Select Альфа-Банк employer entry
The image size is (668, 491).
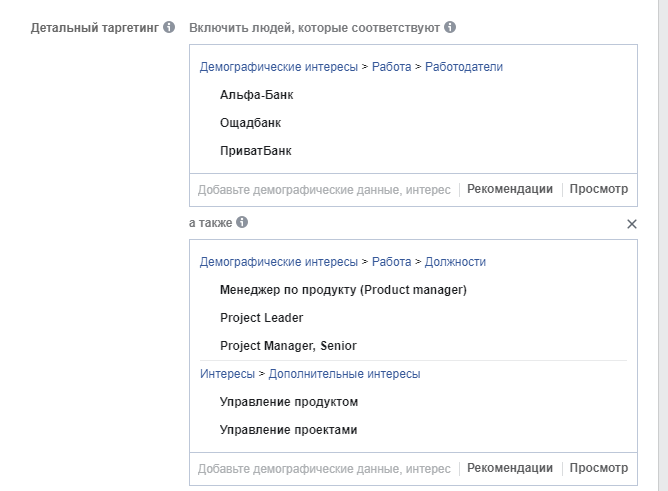[256, 95]
